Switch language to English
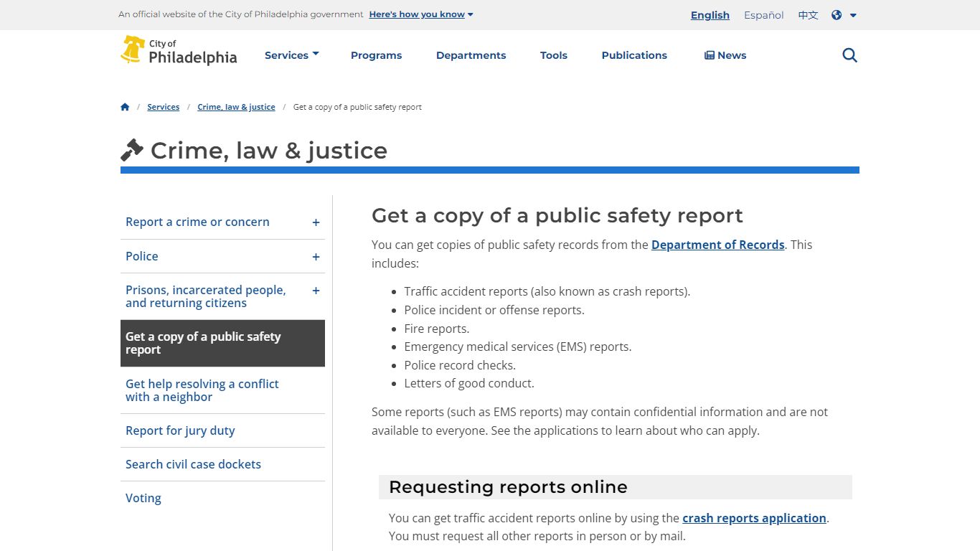Image resolution: width=980 pixels, height=551 pixels. tap(710, 15)
